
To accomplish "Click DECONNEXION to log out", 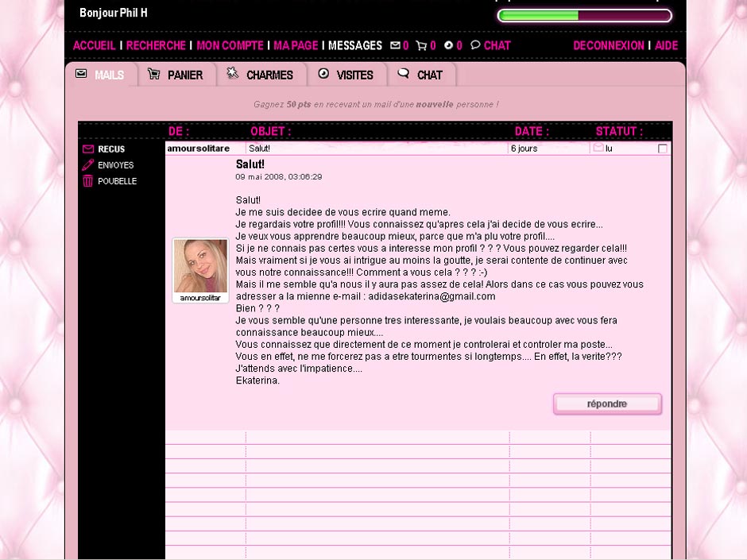I will (x=609, y=45).
